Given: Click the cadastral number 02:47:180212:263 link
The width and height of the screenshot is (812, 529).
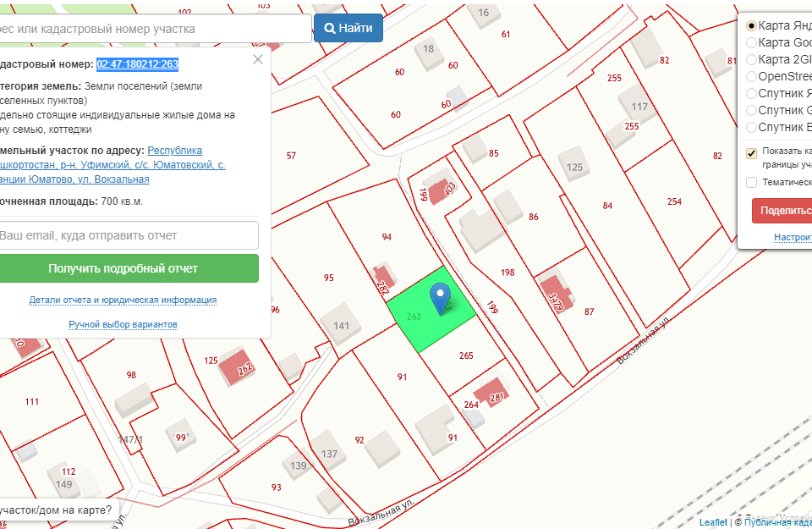Looking at the screenshot, I should (137, 64).
